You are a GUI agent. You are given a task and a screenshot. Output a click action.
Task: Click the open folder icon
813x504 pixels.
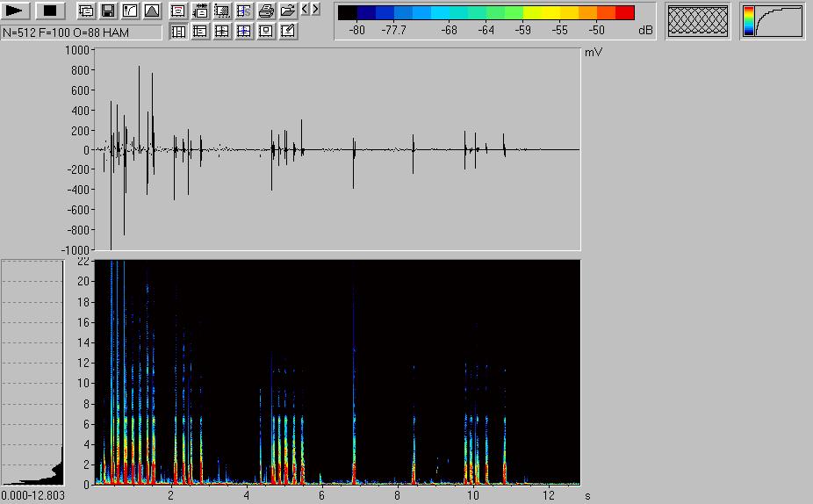pos(287,11)
